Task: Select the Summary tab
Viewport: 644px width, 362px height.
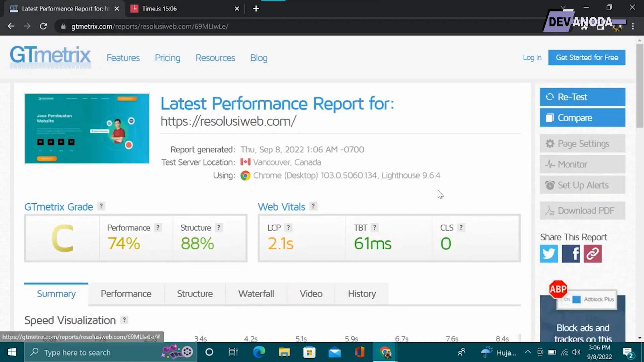Action: (x=56, y=294)
